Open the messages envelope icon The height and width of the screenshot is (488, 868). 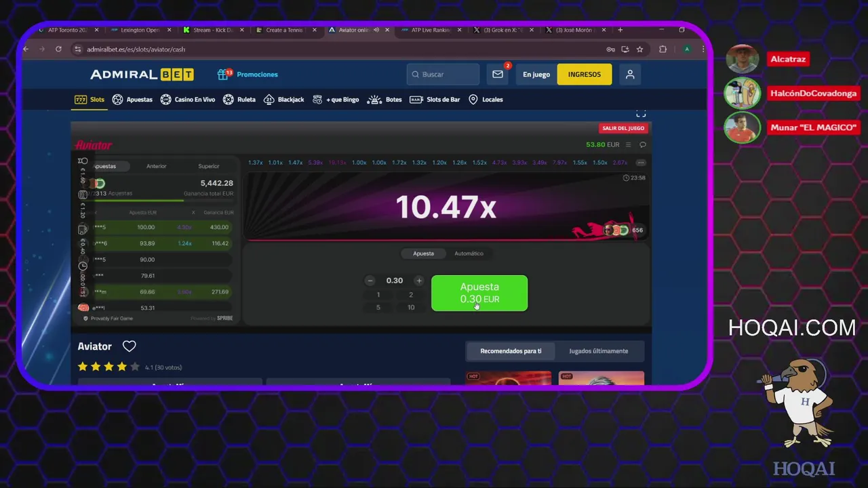click(498, 75)
